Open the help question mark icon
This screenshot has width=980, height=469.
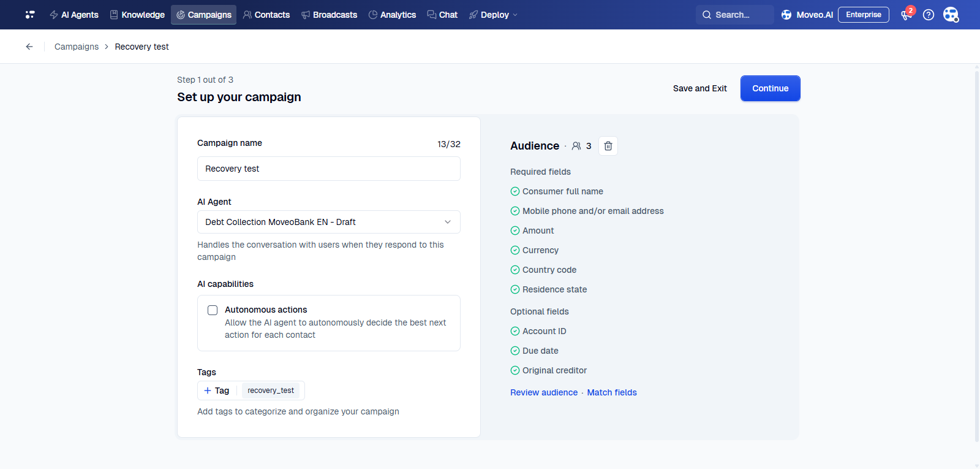pos(929,15)
